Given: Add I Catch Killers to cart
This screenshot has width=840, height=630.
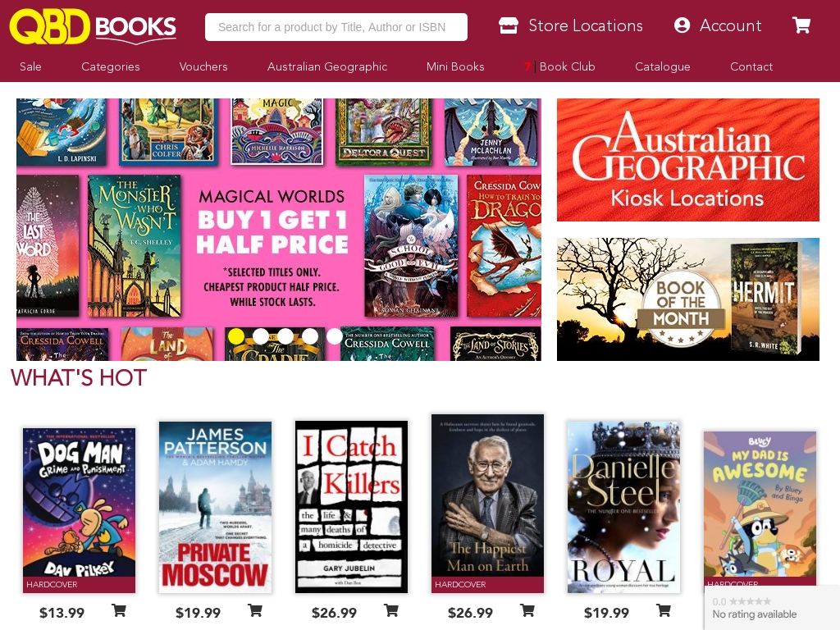Looking at the screenshot, I should [x=391, y=610].
